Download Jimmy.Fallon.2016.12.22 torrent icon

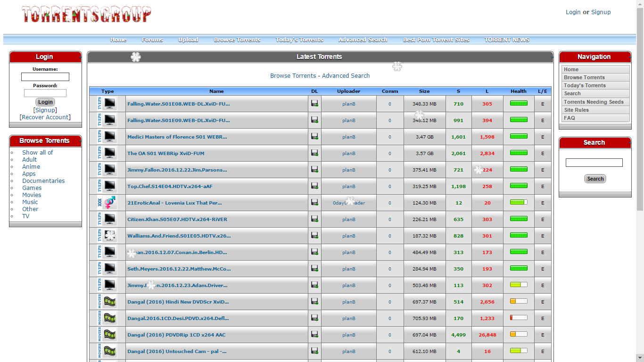(314, 170)
